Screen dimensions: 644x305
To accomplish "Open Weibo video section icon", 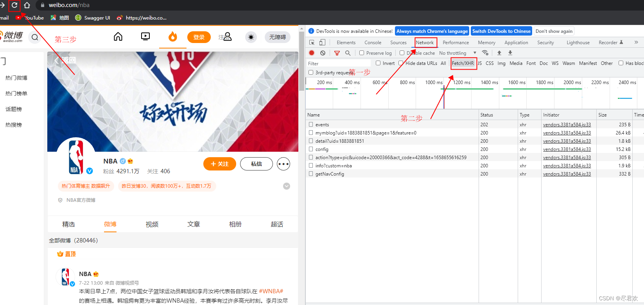I will pos(145,37).
